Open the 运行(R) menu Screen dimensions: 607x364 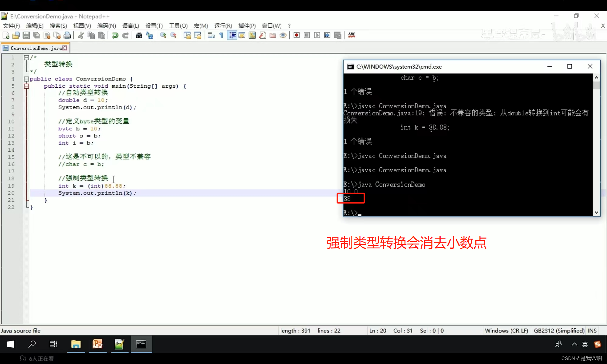coord(223,26)
